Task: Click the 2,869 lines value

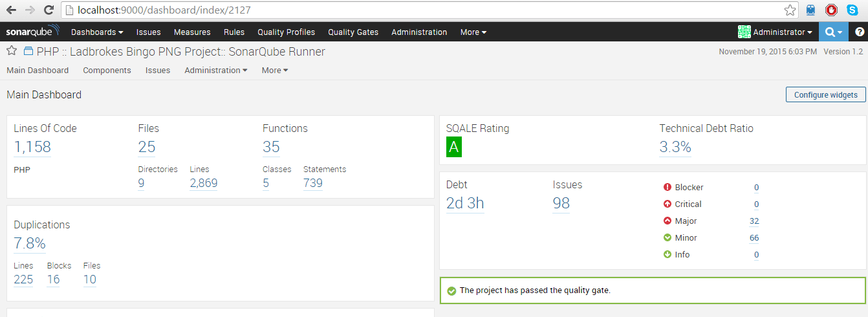Action: click(x=204, y=183)
